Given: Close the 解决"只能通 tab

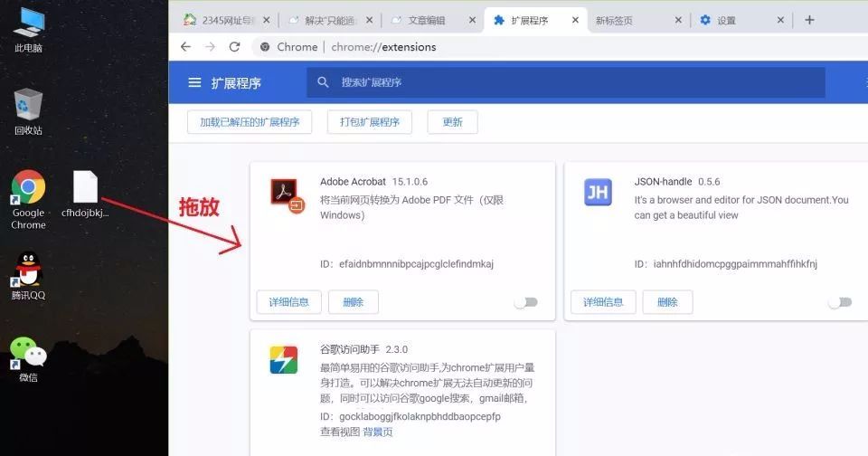Looking at the screenshot, I should point(369,20).
